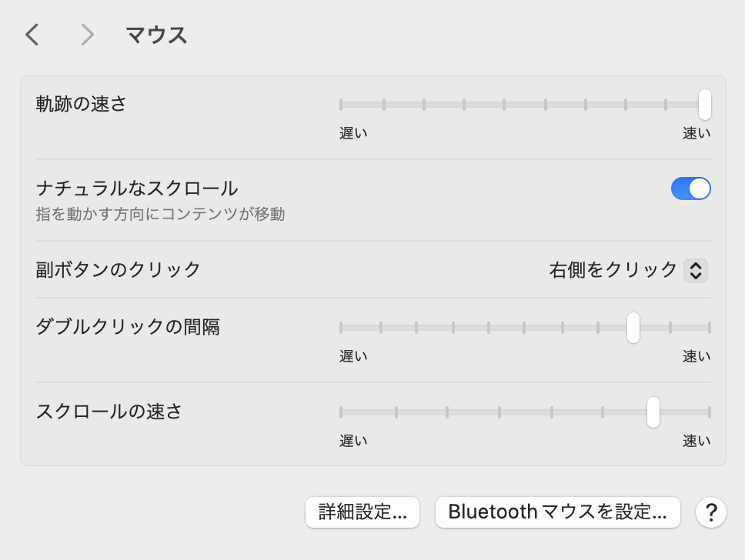
Task: Set 軌跡の速さ slider to slowest tick
Action: click(x=341, y=104)
